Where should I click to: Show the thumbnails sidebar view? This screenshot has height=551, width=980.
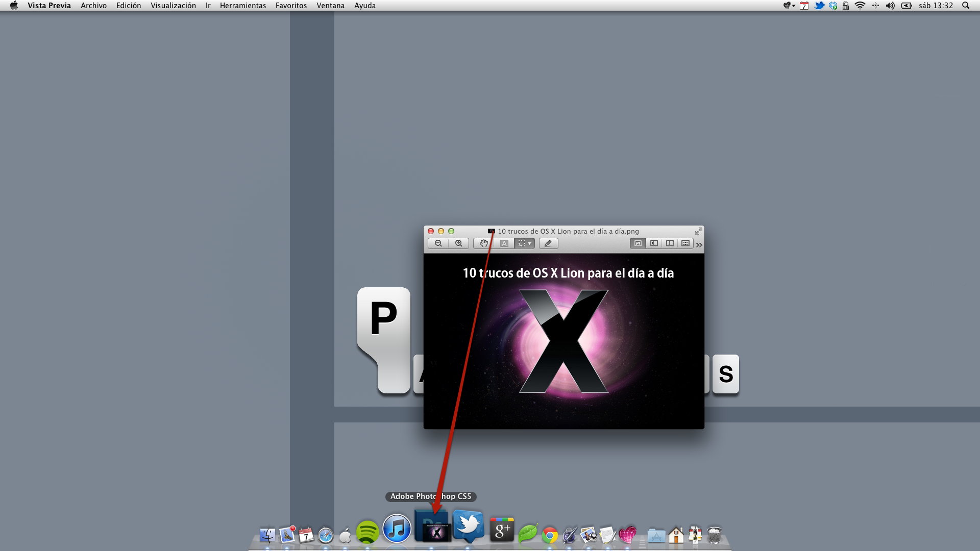coord(654,243)
